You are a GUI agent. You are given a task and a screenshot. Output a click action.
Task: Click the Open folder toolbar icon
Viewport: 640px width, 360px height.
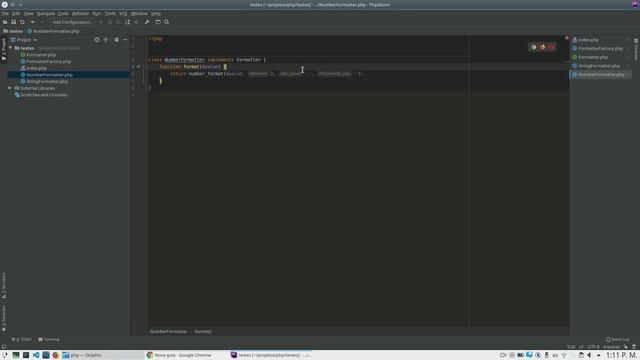coord(5,22)
